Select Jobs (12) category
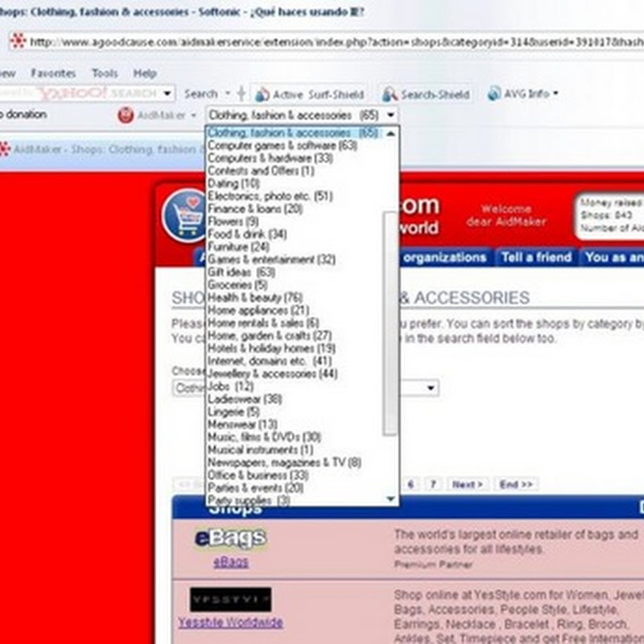The height and width of the screenshot is (644, 644). [x=231, y=387]
